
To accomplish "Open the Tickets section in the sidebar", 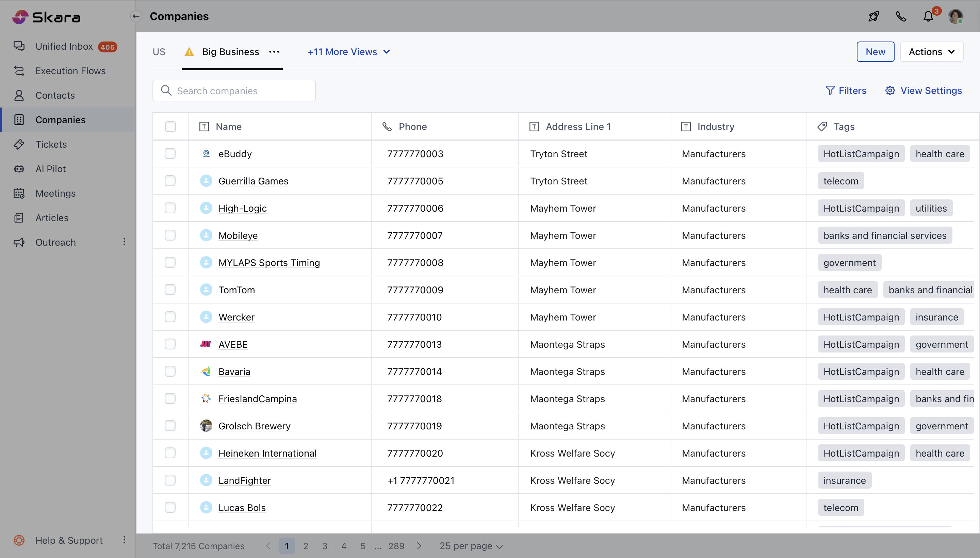I will pyautogui.click(x=51, y=144).
